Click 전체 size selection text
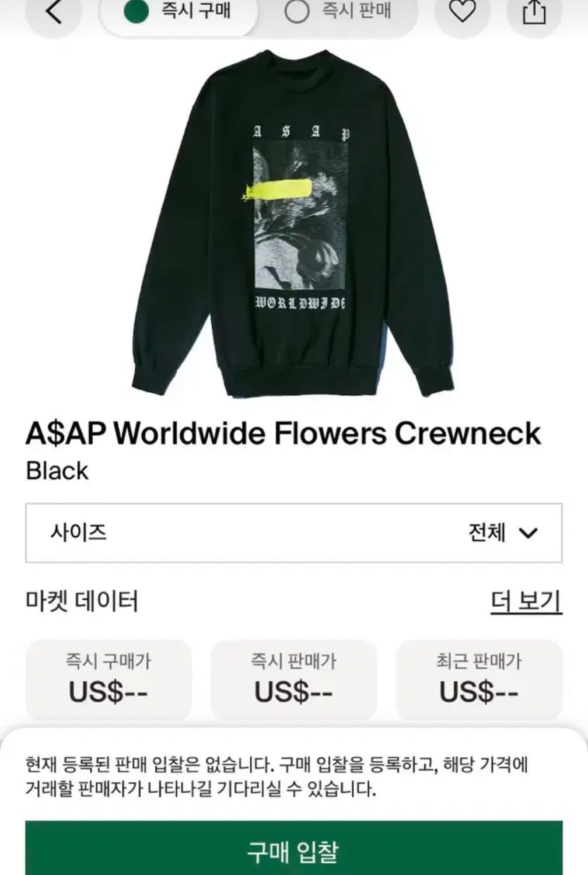The height and width of the screenshot is (875, 588). [487, 533]
